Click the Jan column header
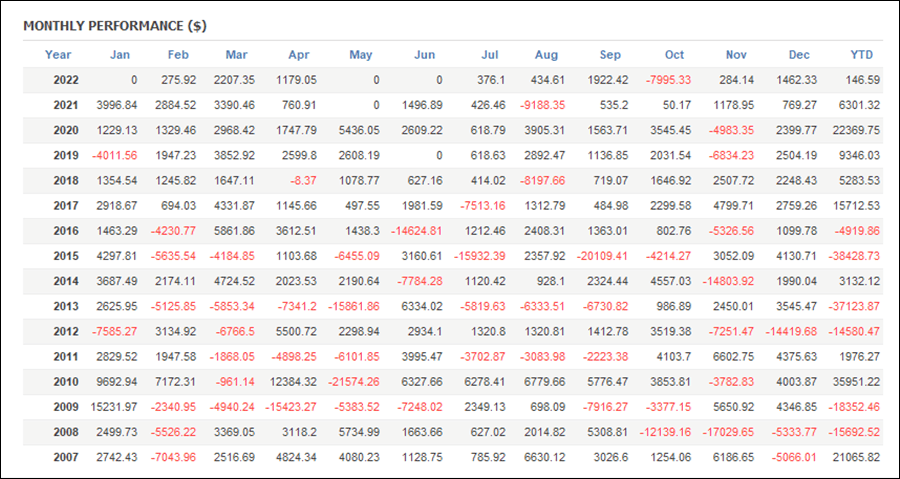 [x=120, y=55]
